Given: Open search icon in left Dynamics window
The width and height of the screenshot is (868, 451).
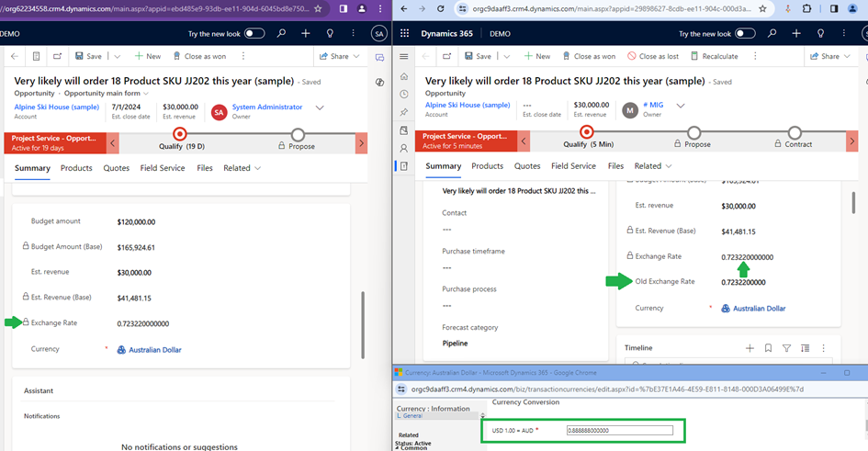Looking at the screenshot, I should pos(281,33).
